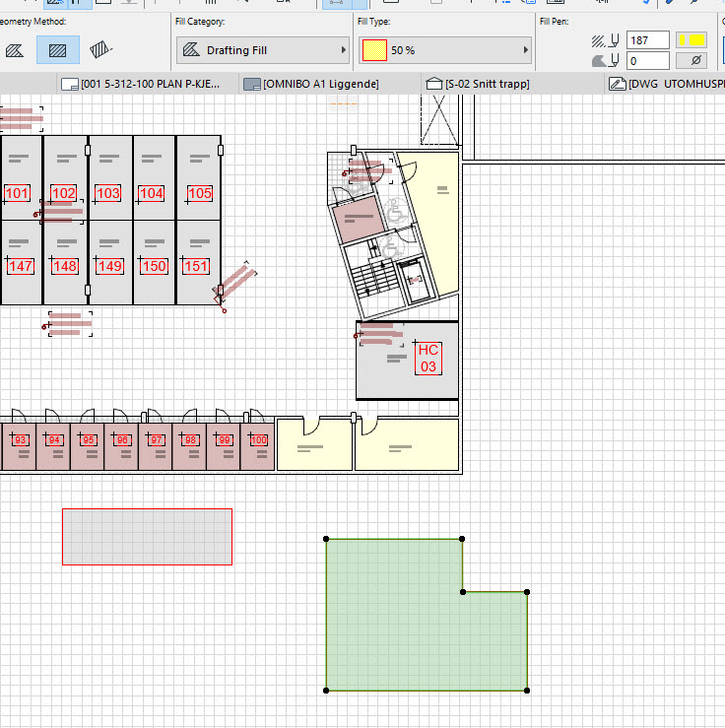Expand the Fill Type dropdown showing 50 %
Screen dimensions: 725x728
pos(445,50)
